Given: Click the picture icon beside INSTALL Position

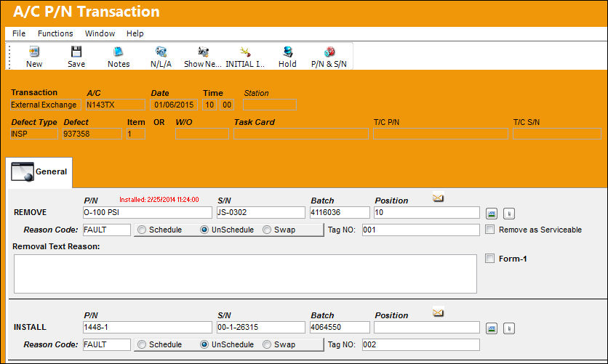Looking at the screenshot, I should [492, 328].
